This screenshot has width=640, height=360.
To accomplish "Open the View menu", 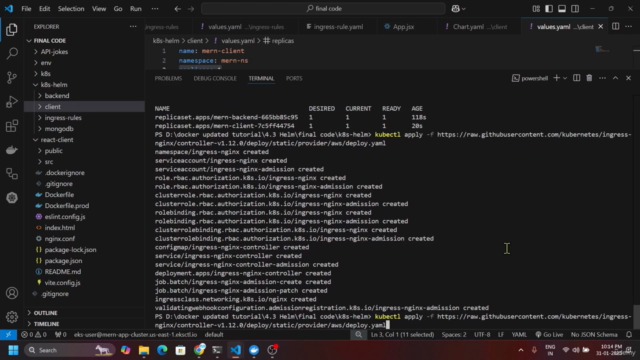I will pyautogui.click(x=99, y=9).
